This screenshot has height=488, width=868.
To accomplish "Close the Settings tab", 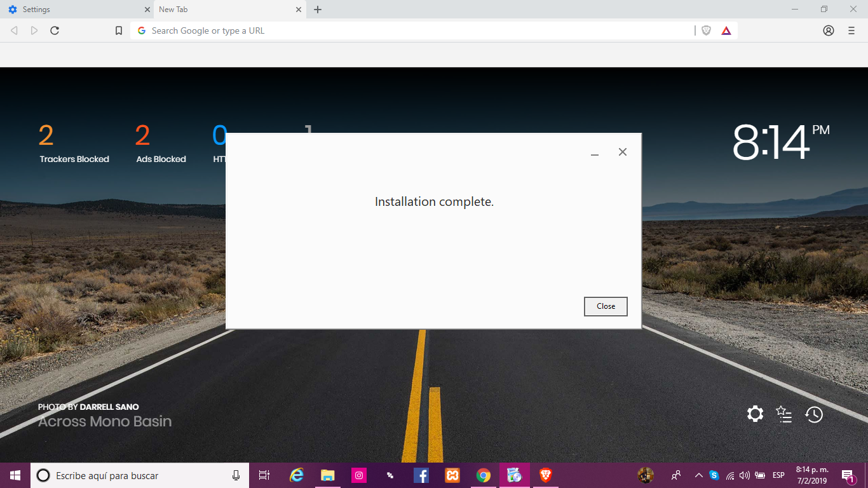I will click(147, 10).
